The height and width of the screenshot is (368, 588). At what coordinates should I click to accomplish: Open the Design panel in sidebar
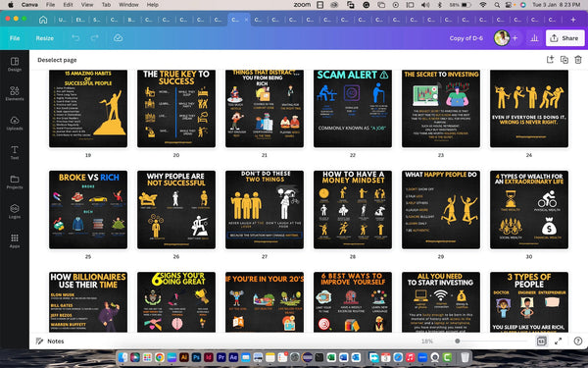(15, 64)
